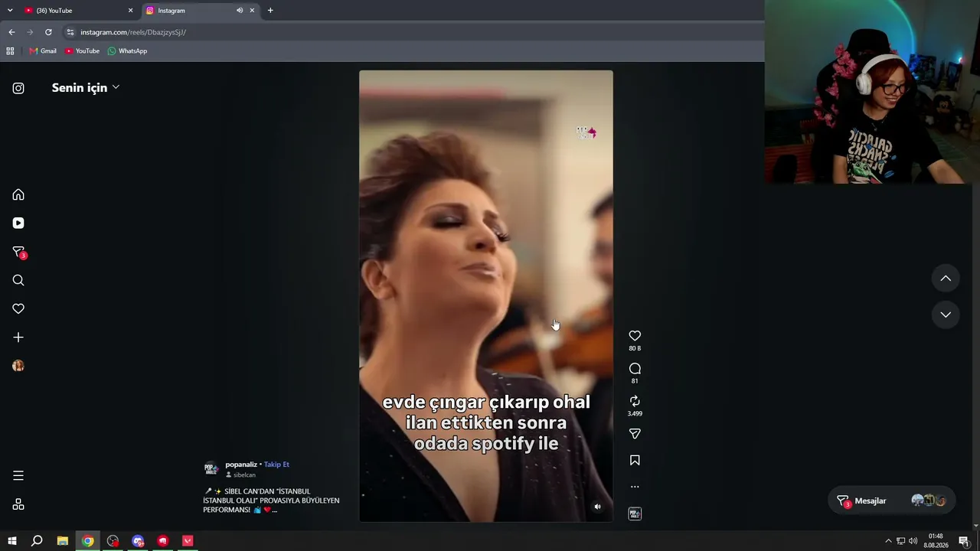The image size is (980, 551).
Task: View site information for instagram.com
Action: pyautogui.click(x=70, y=32)
